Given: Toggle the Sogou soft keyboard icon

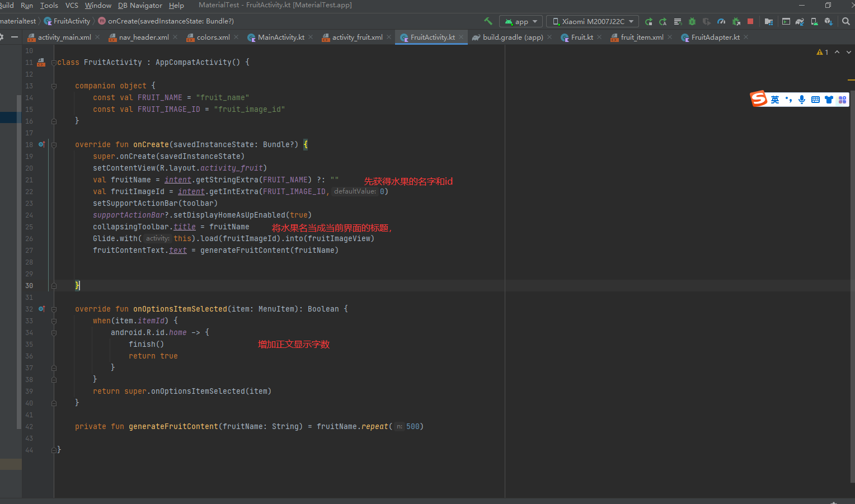Looking at the screenshot, I should point(815,100).
